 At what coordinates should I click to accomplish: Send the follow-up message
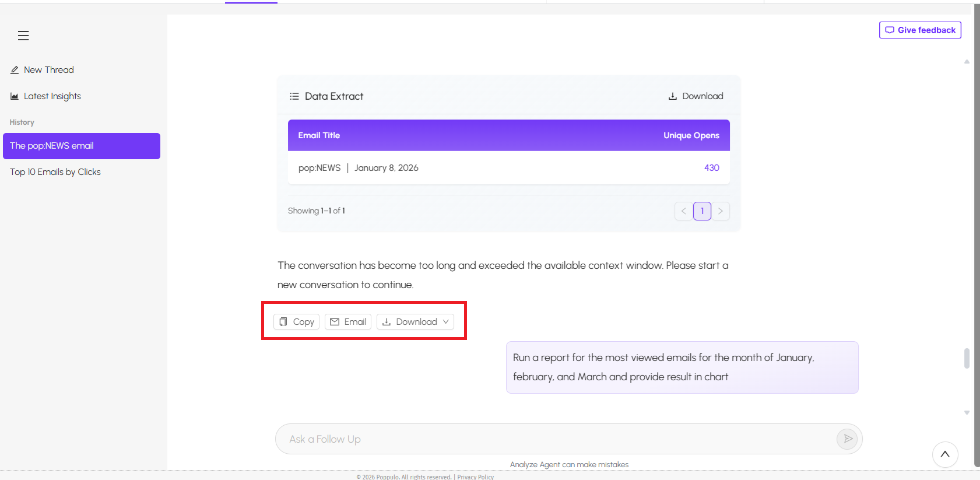[x=847, y=439]
